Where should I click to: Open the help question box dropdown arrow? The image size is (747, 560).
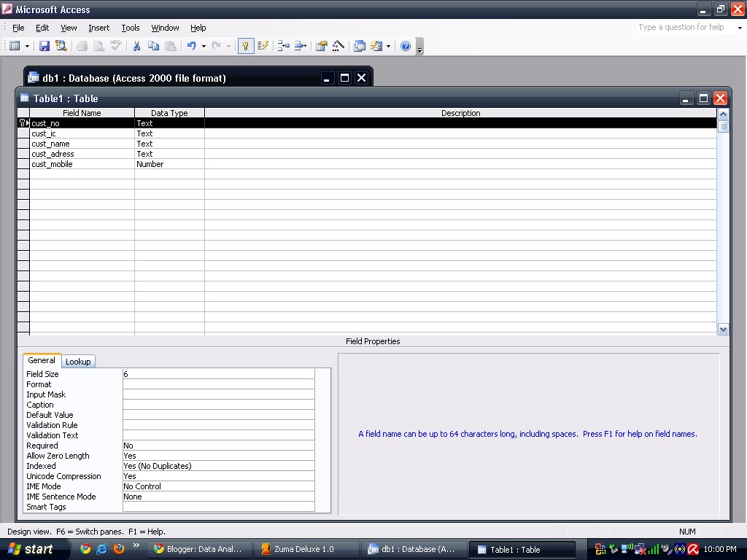click(x=740, y=28)
